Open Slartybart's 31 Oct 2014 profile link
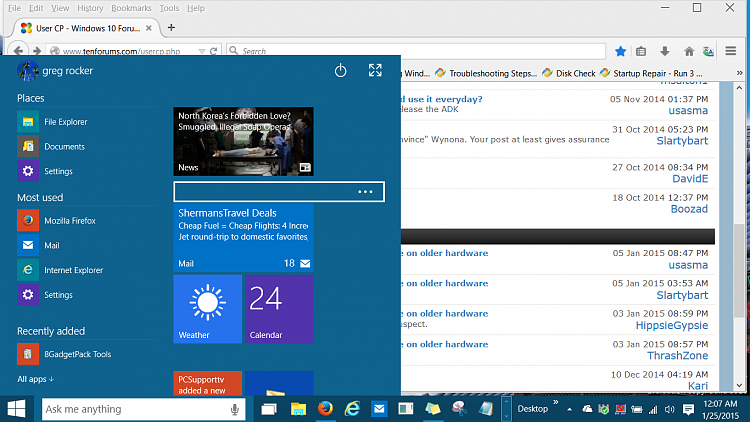This screenshot has height=422, width=750. 682,141
